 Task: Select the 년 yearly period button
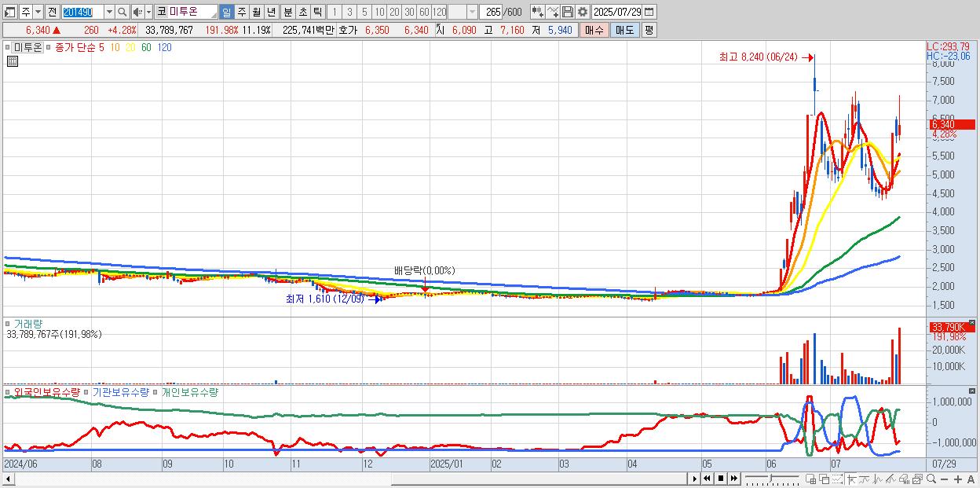(x=271, y=12)
